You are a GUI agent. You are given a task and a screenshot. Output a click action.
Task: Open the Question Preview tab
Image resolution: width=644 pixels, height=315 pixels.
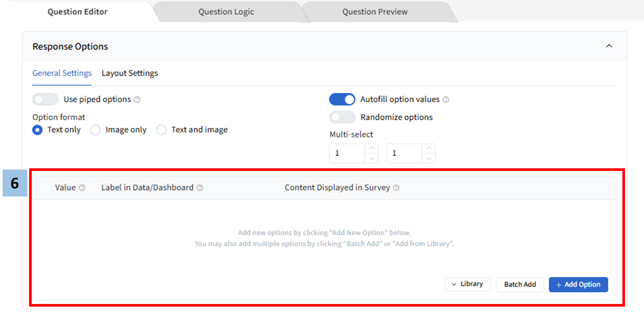coord(375,12)
